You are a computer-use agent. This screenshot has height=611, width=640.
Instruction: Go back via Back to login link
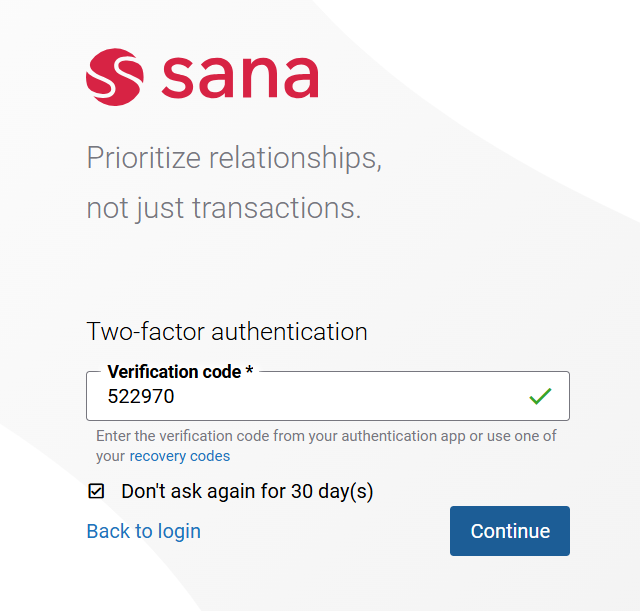tap(144, 531)
